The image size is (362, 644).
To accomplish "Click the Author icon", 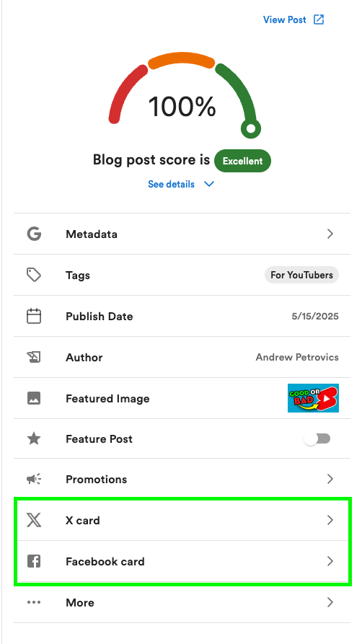I will click(34, 357).
